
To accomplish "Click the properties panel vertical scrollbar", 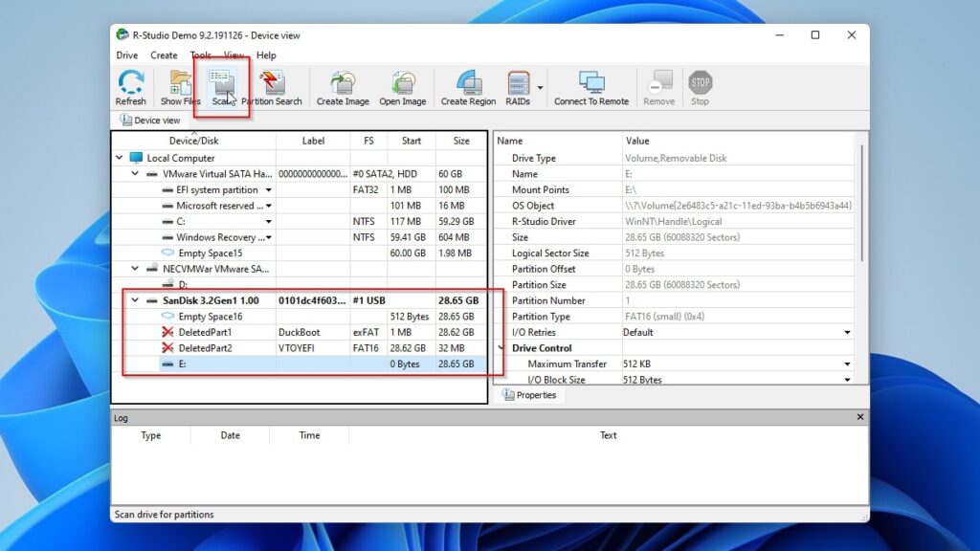I will [x=862, y=203].
